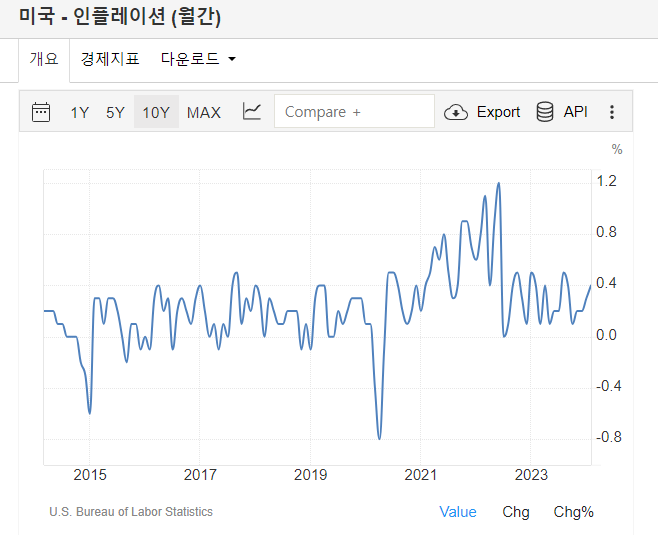The height and width of the screenshot is (535, 658).
Task: Select the MAX time range
Action: pos(204,112)
